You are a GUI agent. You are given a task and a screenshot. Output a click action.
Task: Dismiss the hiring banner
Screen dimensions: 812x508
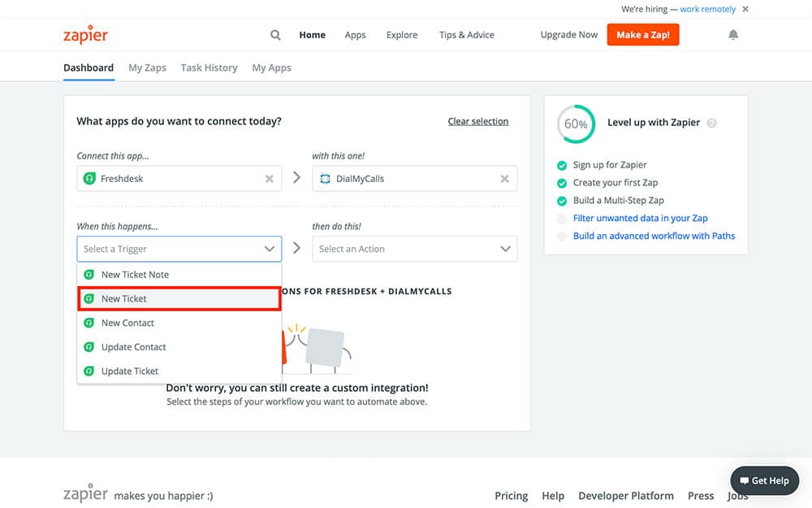[x=745, y=9]
